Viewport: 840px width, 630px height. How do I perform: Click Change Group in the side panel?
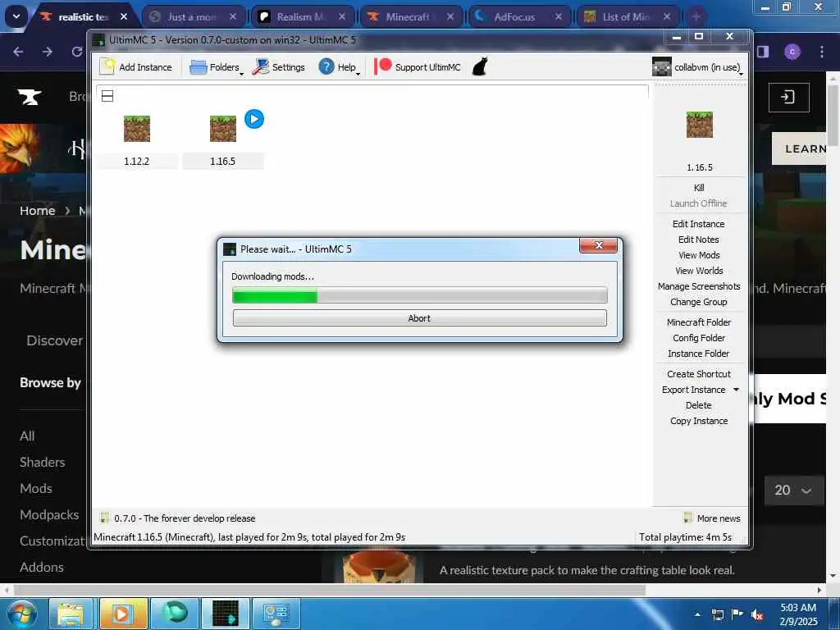699,302
